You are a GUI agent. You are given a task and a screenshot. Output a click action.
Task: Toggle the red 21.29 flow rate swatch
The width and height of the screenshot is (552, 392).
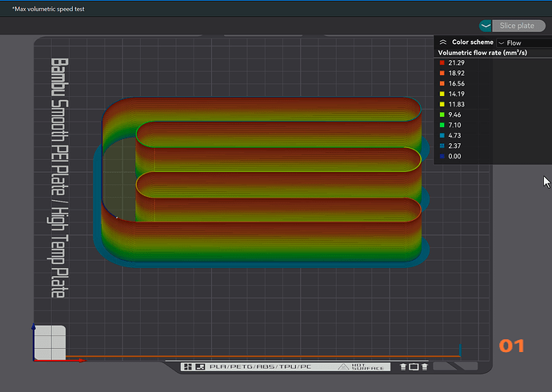(442, 62)
